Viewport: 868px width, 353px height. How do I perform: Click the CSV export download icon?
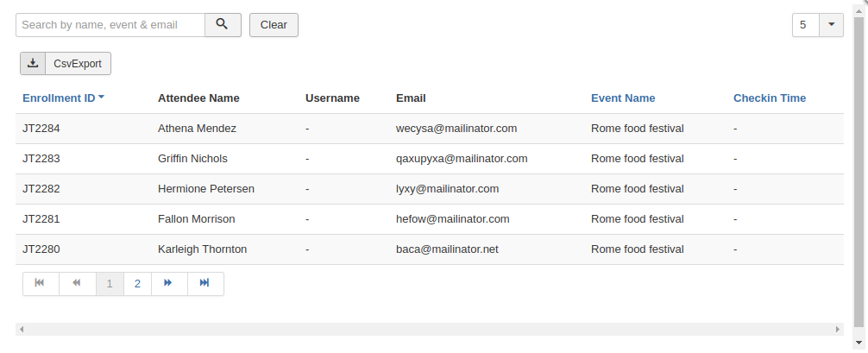pos(33,63)
